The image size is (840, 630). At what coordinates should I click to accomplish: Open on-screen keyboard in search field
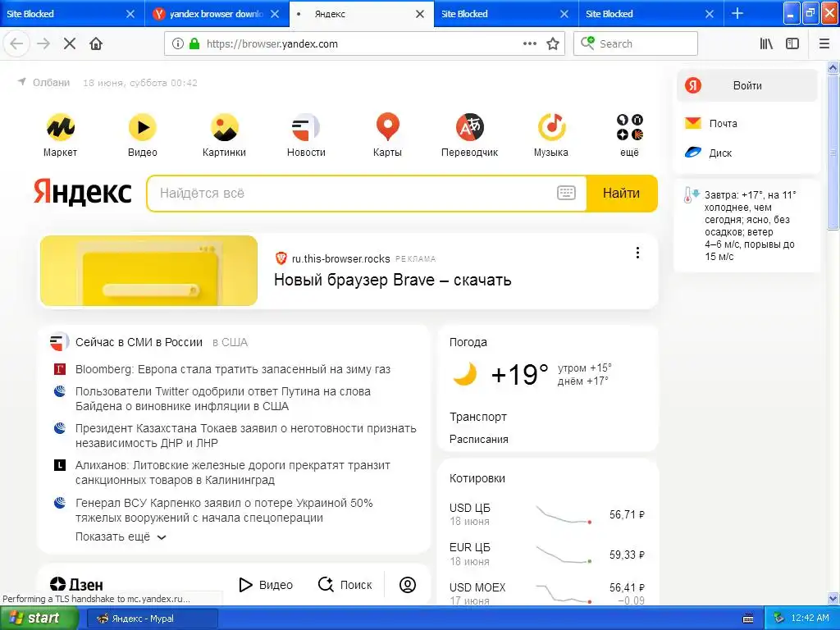click(566, 193)
